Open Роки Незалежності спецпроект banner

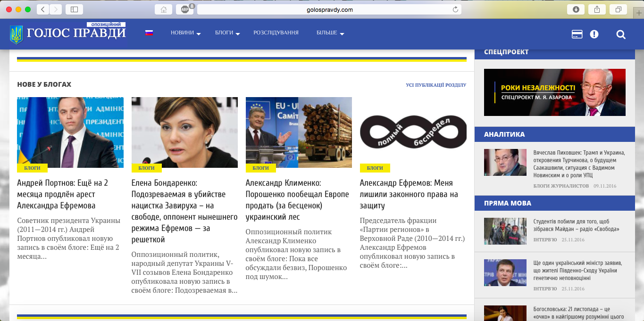pos(555,92)
